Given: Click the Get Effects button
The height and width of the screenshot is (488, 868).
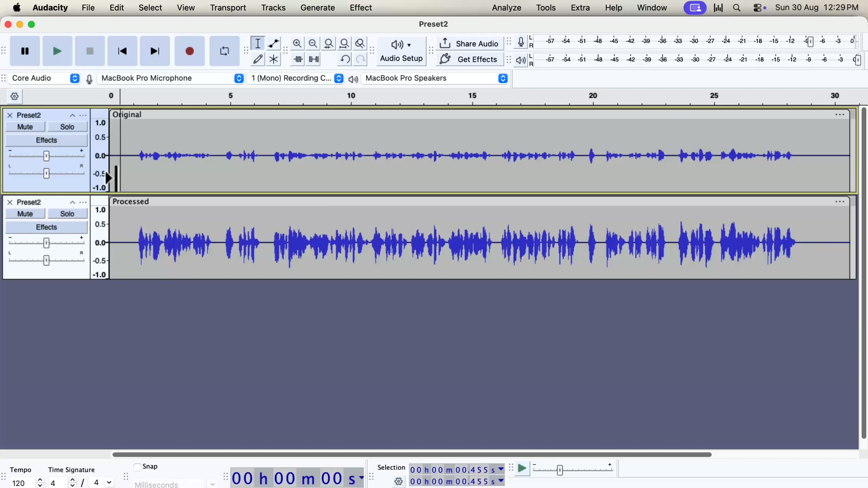Looking at the screenshot, I should coord(470,59).
